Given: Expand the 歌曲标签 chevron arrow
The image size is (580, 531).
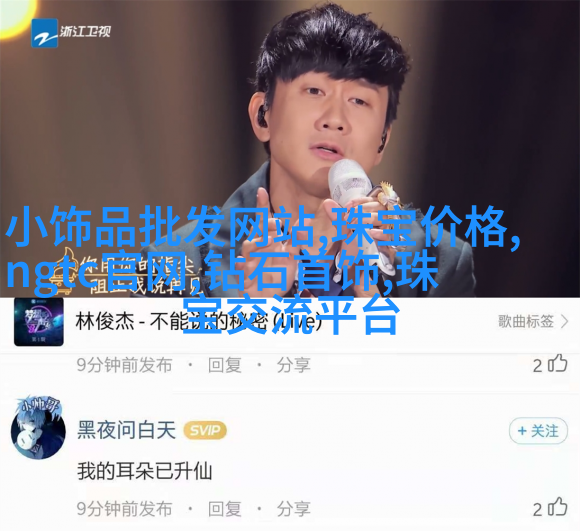Looking at the screenshot, I should 564,322.
